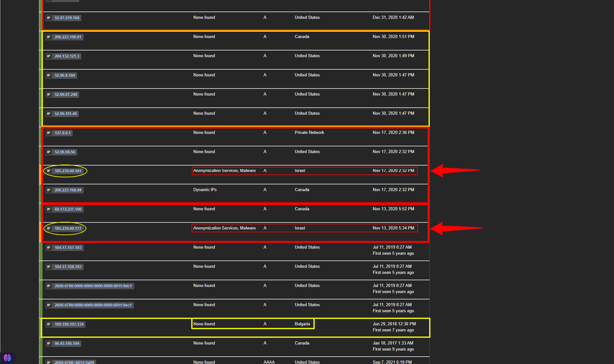The image size is (614, 364).
Task: Click the Private Network location cell
Action: pos(309,132)
